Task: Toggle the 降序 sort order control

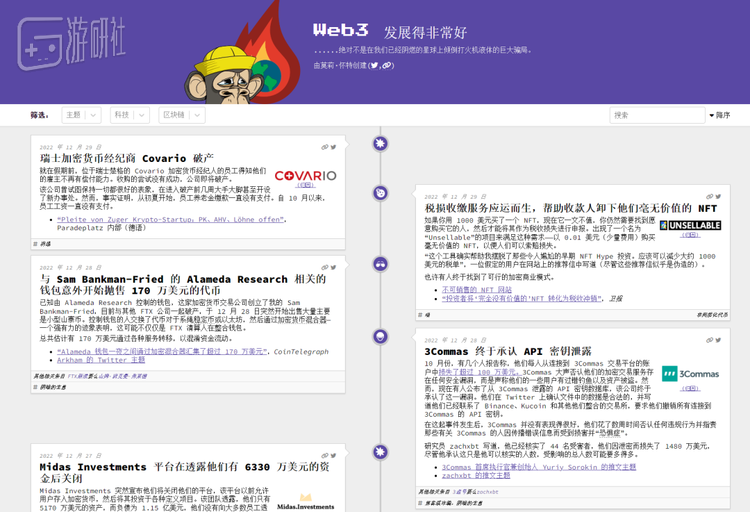Action: [719, 115]
